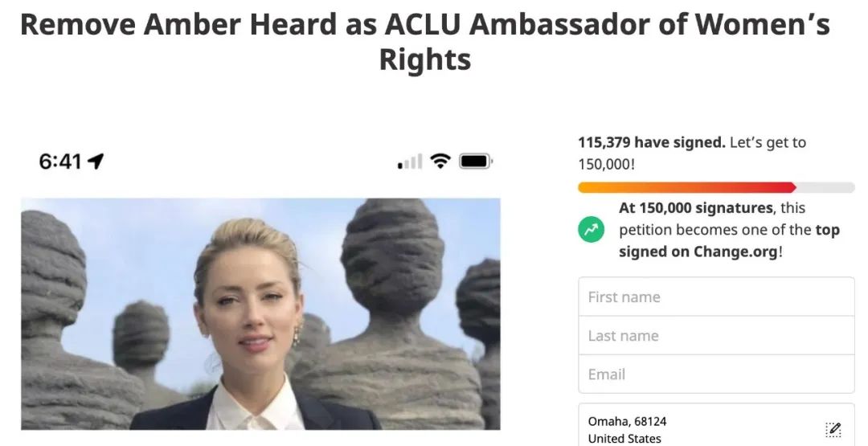Click the 6:41 clock in status bar
Screen dimensions: 868x446
point(60,162)
